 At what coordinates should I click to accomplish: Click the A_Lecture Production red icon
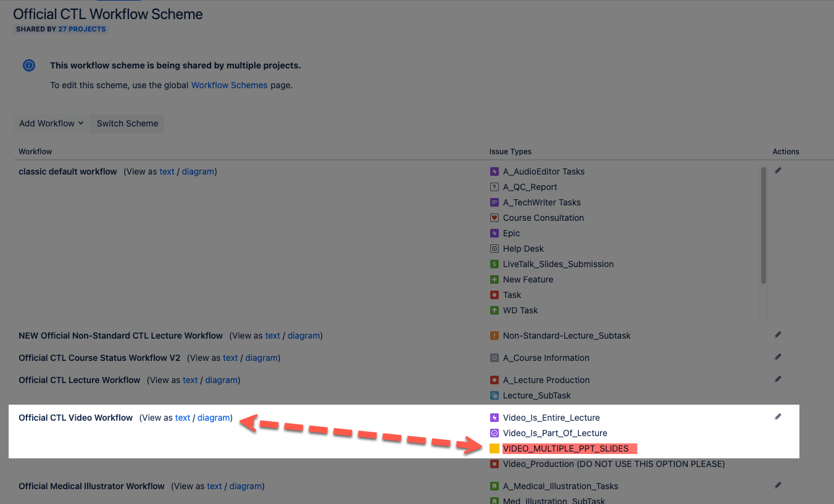[x=494, y=380]
